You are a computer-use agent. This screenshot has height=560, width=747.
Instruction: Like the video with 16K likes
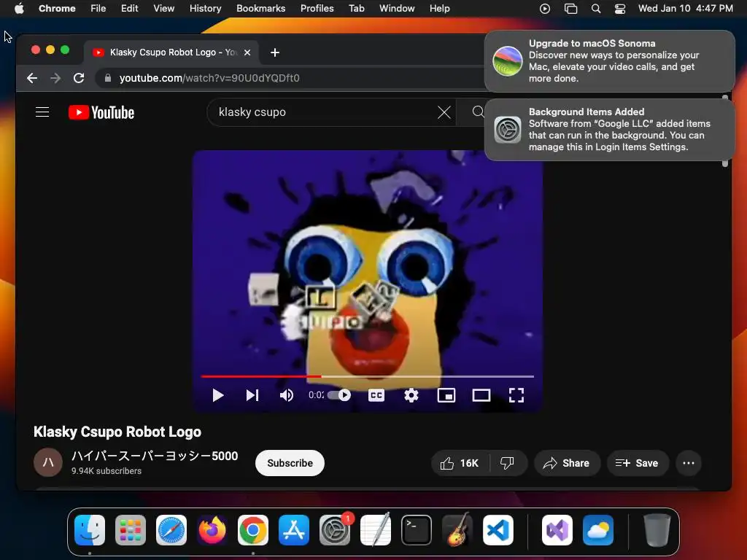pyautogui.click(x=460, y=463)
